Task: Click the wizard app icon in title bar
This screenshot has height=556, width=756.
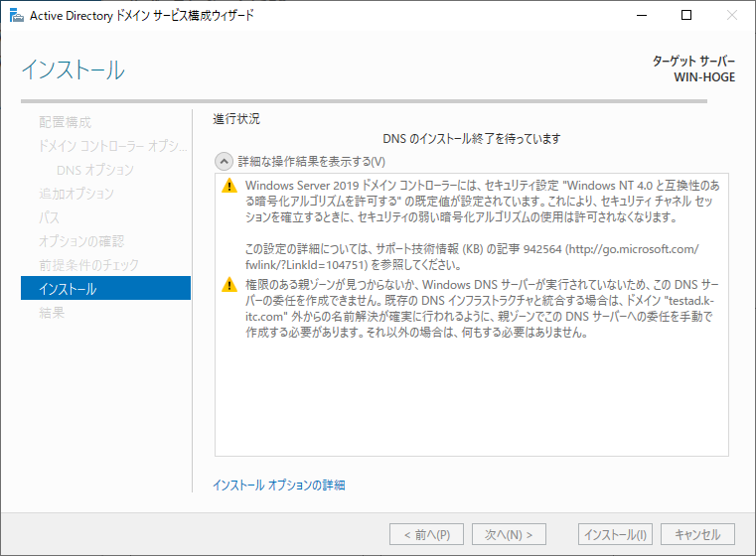Action: (x=17, y=16)
